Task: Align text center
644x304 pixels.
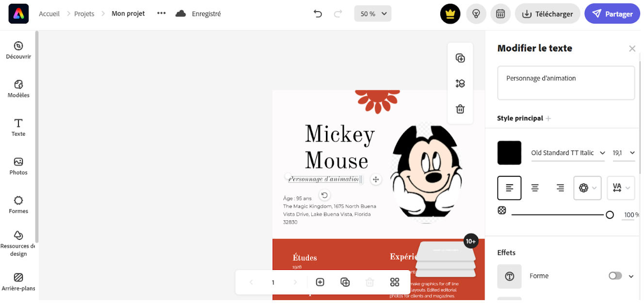Action: tap(535, 188)
